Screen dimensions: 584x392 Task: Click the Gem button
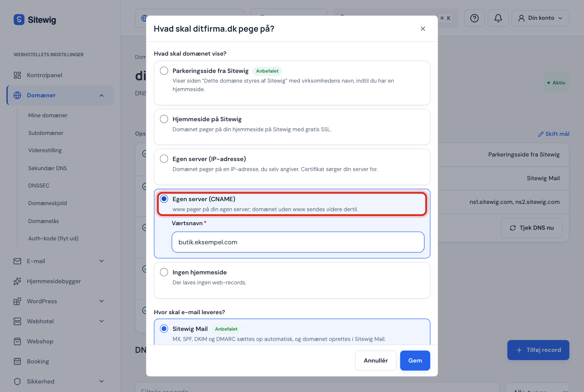(415, 361)
